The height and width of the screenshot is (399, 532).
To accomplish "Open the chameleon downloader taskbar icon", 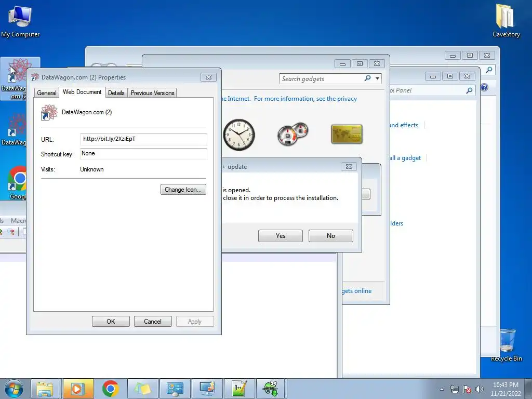I will (x=271, y=389).
